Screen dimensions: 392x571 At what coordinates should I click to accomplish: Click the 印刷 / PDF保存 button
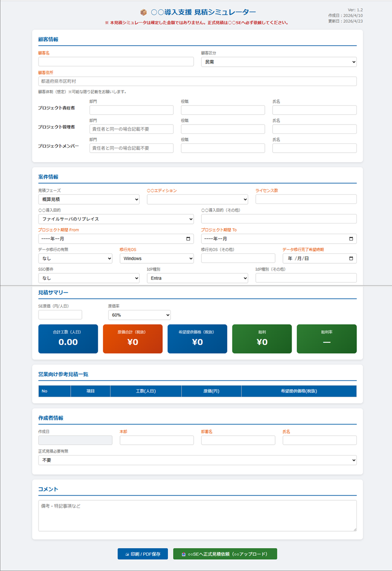[x=142, y=554]
